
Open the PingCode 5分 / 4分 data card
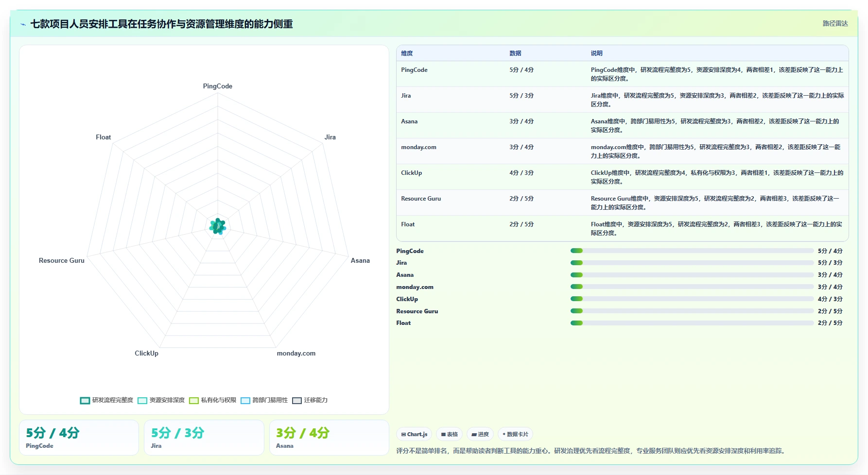coord(79,438)
